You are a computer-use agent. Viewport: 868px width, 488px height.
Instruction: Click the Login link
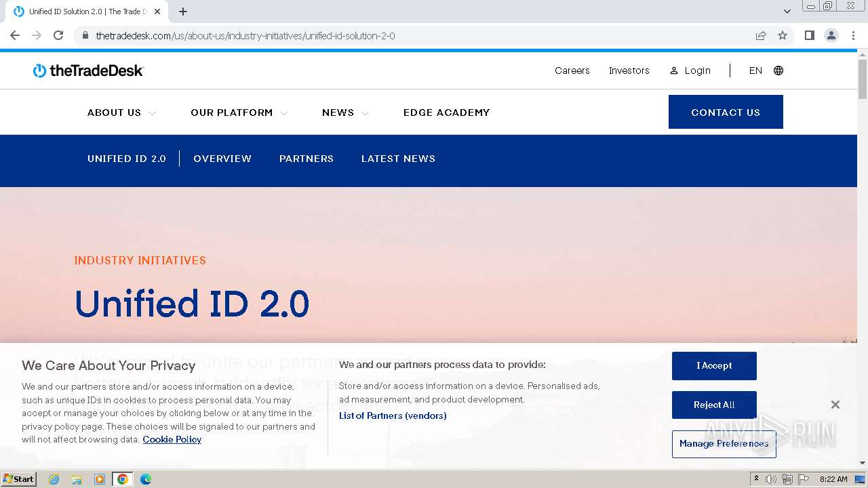[690, 70]
